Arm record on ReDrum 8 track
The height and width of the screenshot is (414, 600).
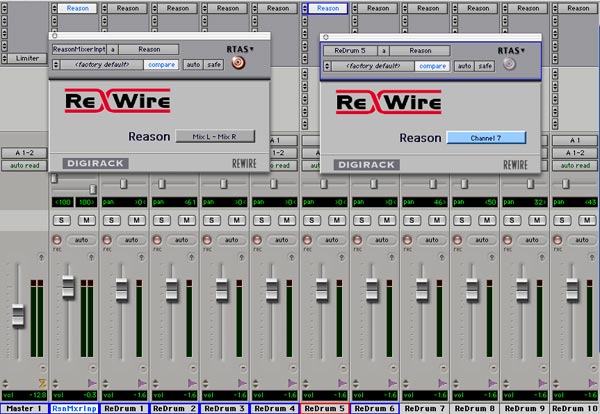point(457,240)
